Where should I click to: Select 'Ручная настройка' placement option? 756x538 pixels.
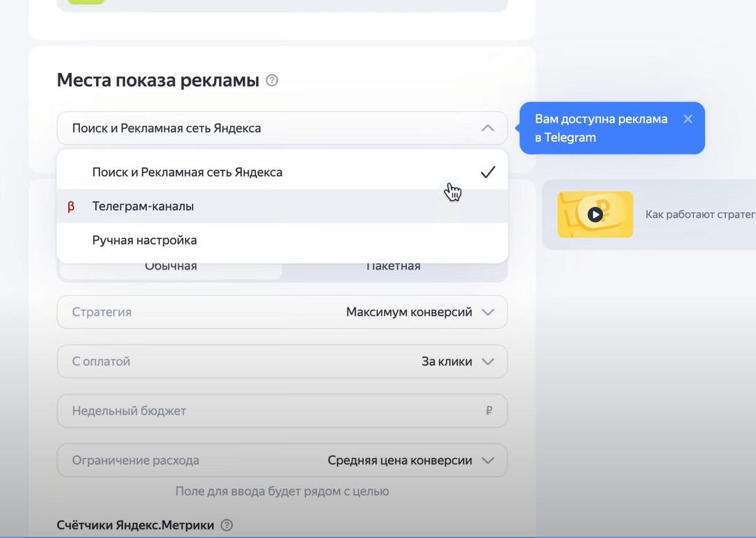144,240
